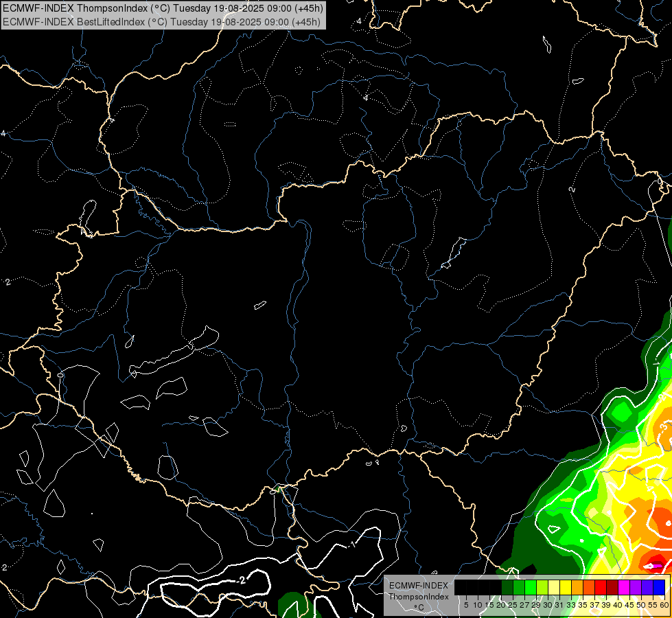Image resolution: width=672 pixels, height=618 pixels.
Task: Click the '°C' unit label in legend
Action: (x=419, y=607)
